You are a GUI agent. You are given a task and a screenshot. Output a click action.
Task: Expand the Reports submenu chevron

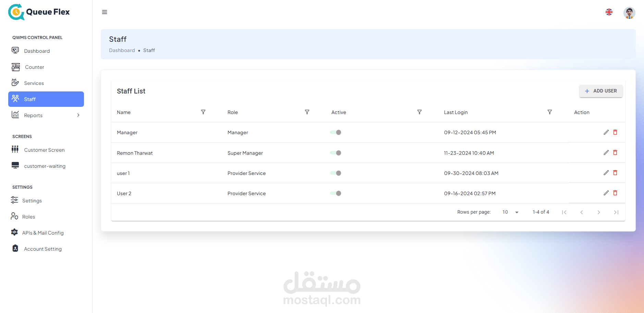coord(78,115)
